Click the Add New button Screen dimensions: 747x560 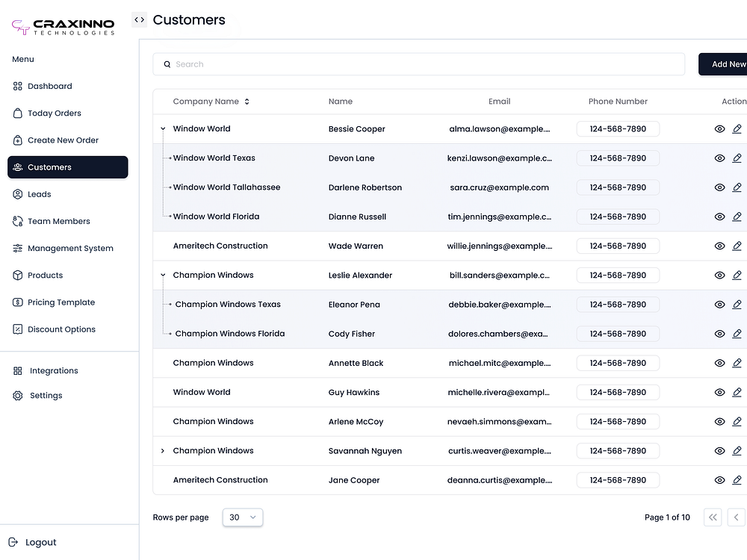[x=728, y=64]
